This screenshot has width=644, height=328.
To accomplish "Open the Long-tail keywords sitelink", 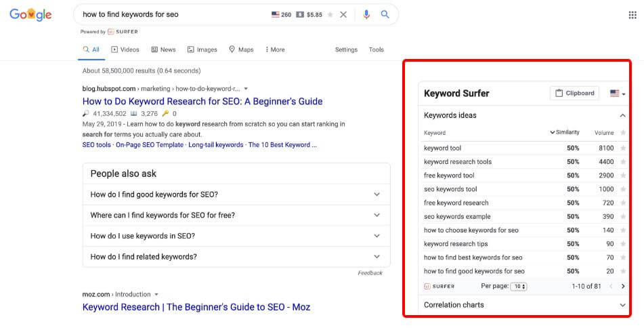I will click(x=215, y=145).
